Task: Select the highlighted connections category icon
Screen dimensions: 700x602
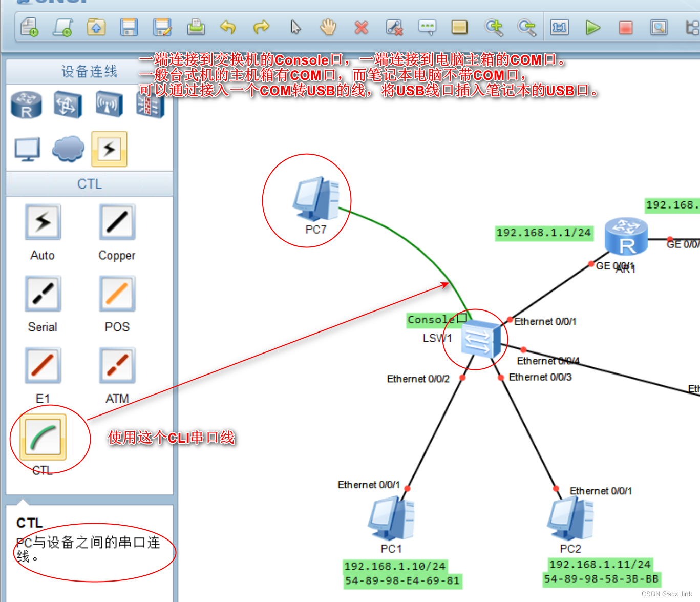Action: coord(109,149)
